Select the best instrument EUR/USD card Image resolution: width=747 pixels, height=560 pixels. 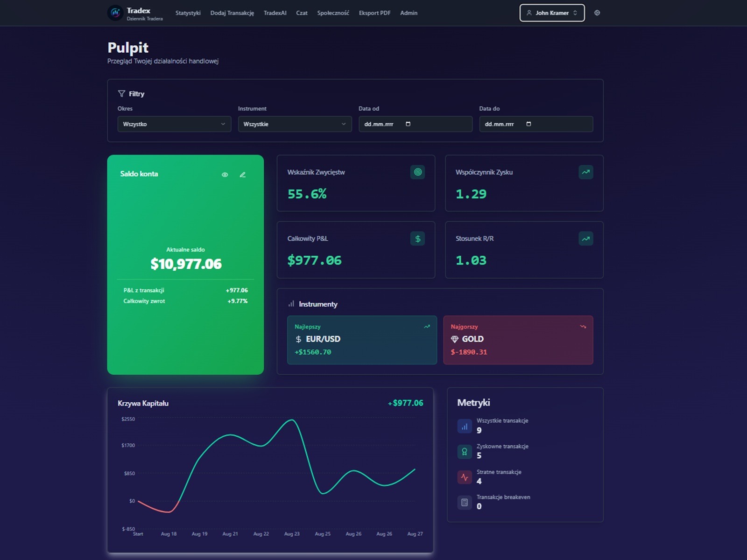362,340
